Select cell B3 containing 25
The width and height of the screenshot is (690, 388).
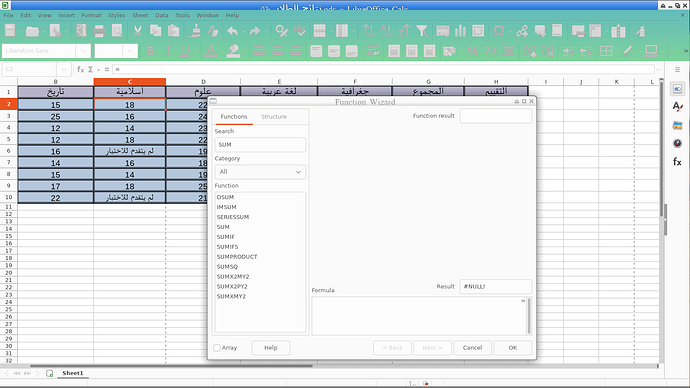tap(55, 117)
